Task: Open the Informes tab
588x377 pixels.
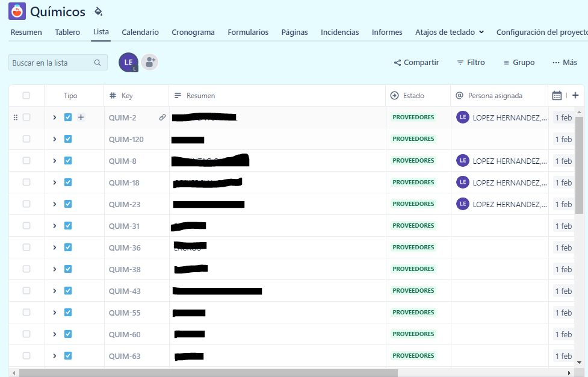Action: pos(387,33)
